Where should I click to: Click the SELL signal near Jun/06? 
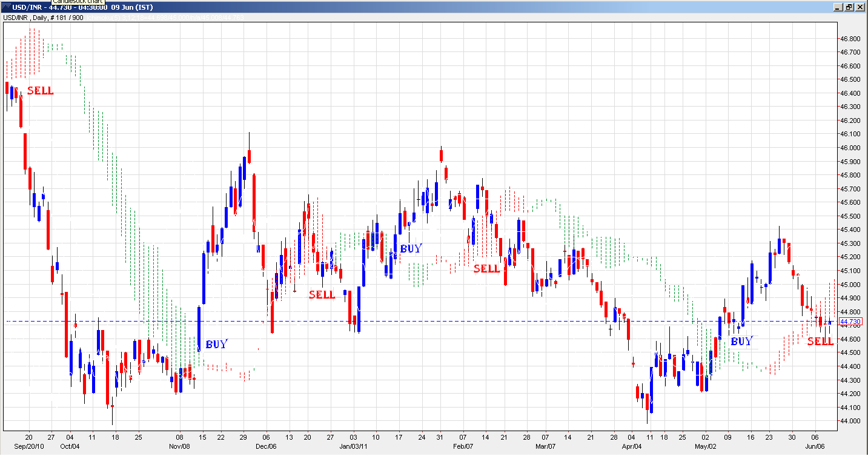tap(821, 342)
